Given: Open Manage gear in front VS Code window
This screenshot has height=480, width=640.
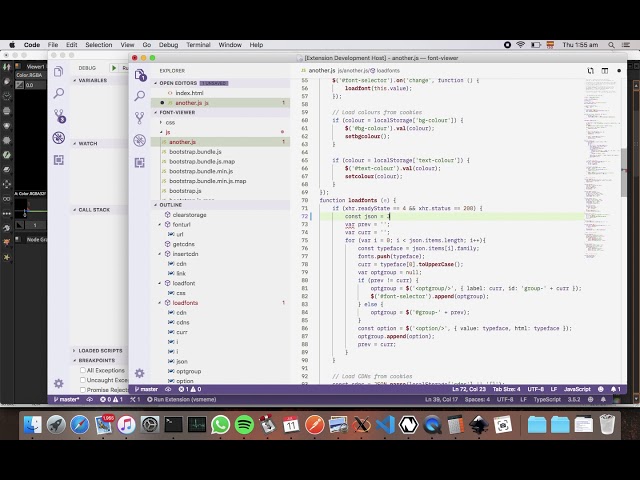Looking at the screenshot, I should tap(140, 373).
